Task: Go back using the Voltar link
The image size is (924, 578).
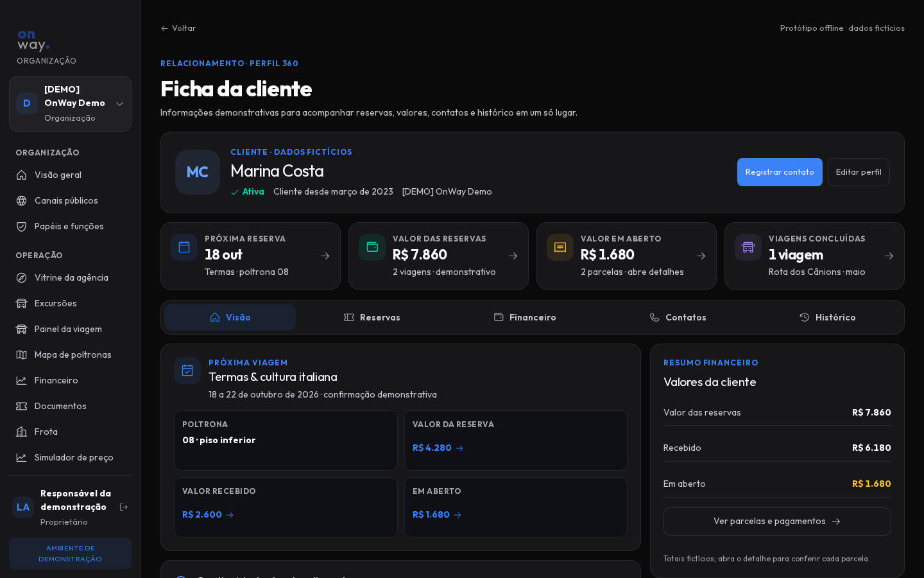Action: click(x=178, y=28)
